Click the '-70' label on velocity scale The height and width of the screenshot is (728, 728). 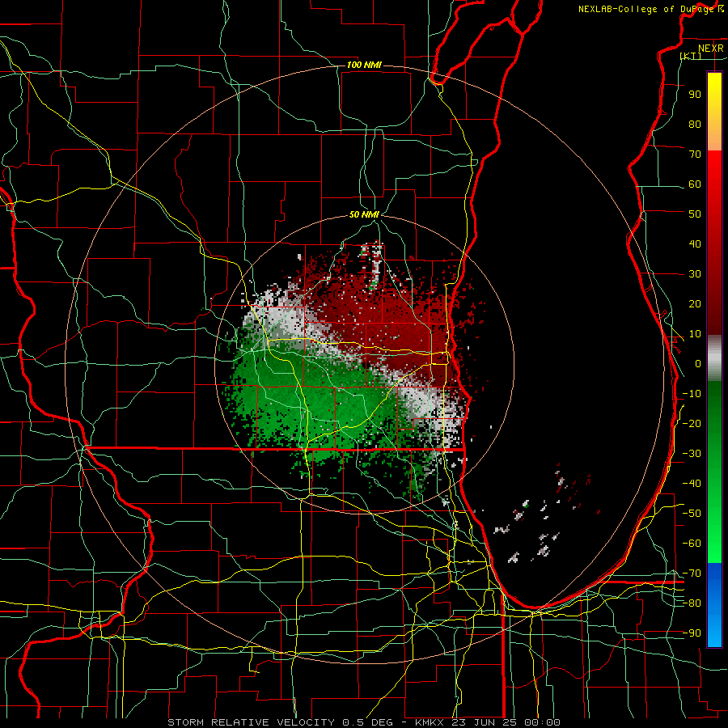coord(692,573)
